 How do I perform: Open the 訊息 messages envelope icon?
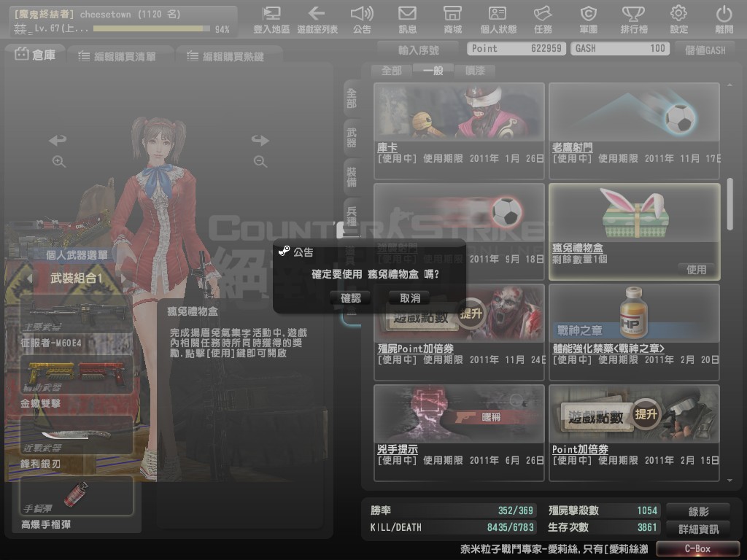[407, 20]
